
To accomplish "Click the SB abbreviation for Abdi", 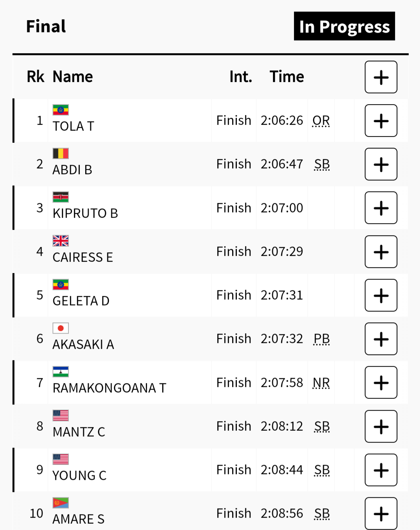I will point(322,164).
